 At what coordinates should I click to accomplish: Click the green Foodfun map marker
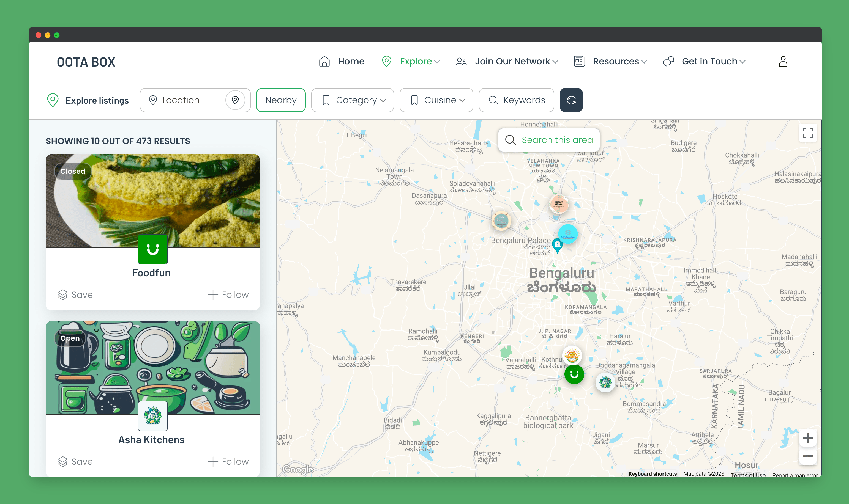tap(574, 374)
